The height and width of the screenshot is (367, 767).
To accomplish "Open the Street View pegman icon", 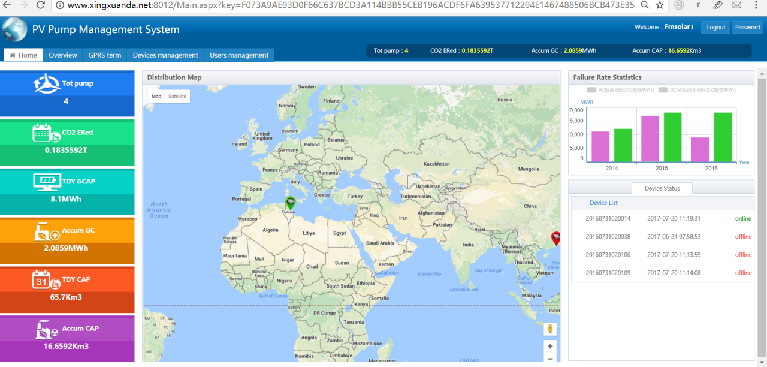I will pos(550,329).
